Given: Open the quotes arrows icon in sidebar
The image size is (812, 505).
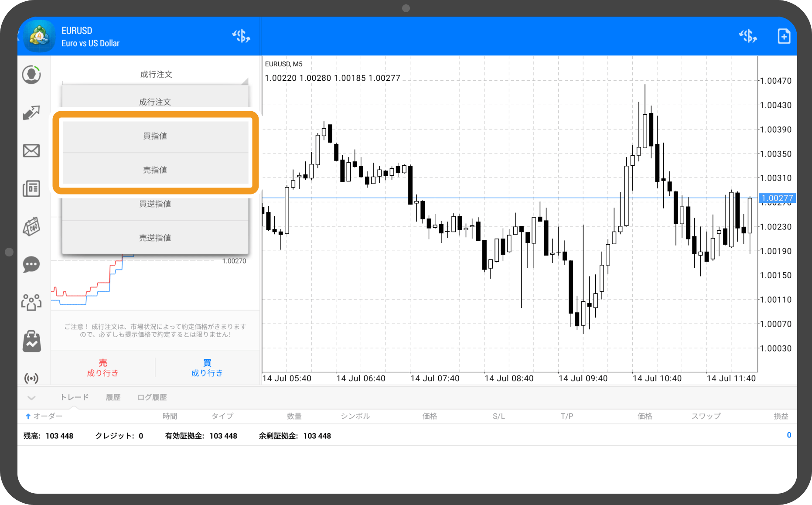Looking at the screenshot, I should [x=31, y=113].
